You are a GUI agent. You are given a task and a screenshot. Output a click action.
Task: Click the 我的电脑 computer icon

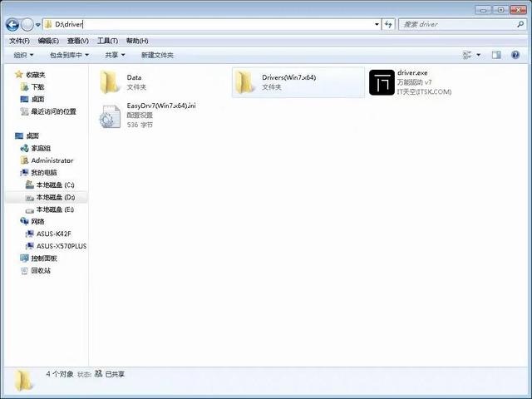pos(24,173)
